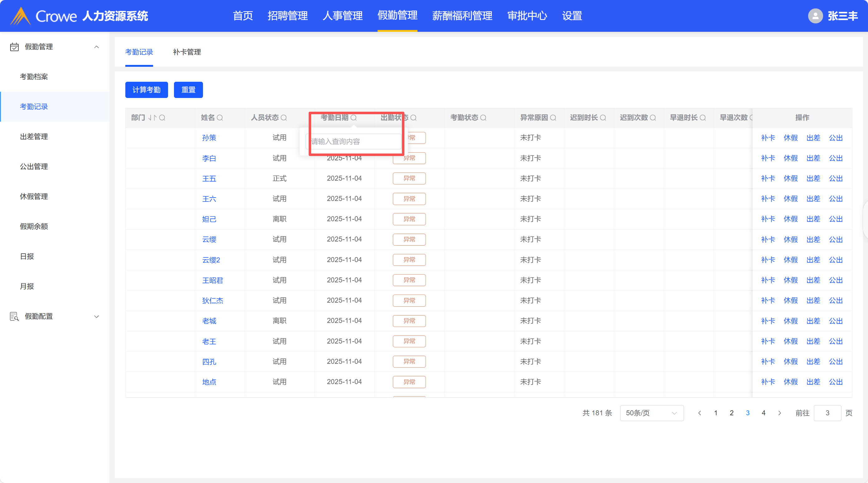Collapse the 假勤管理 sidebar section
This screenshot has width=868, height=483.
click(96, 47)
